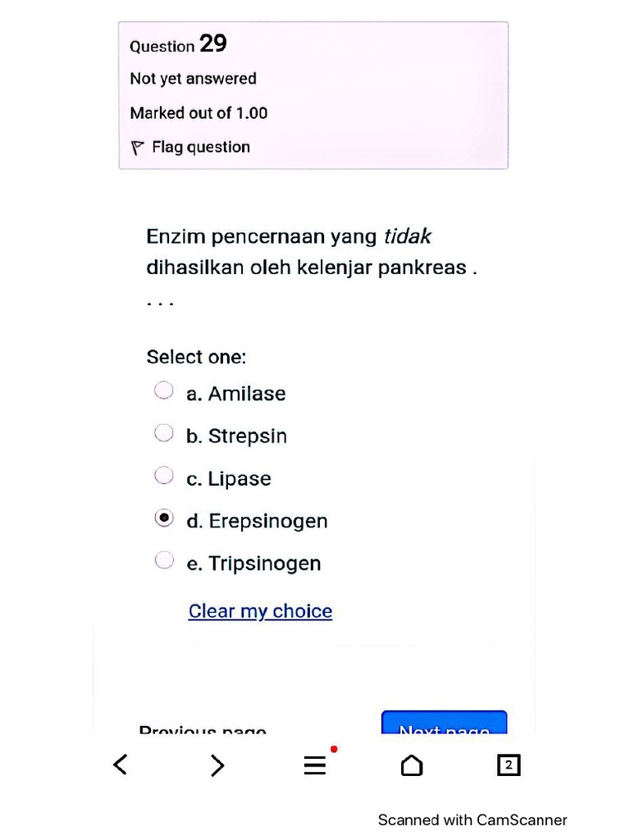
Task: Select the Erepsinogen radio button
Action: click(x=164, y=518)
